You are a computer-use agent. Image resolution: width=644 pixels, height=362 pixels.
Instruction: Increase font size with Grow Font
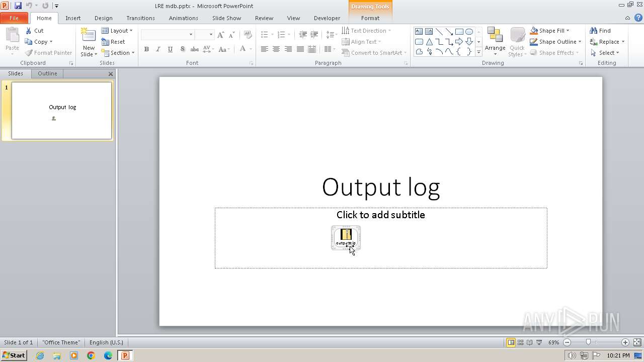pyautogui.click(x=220, y=35)
